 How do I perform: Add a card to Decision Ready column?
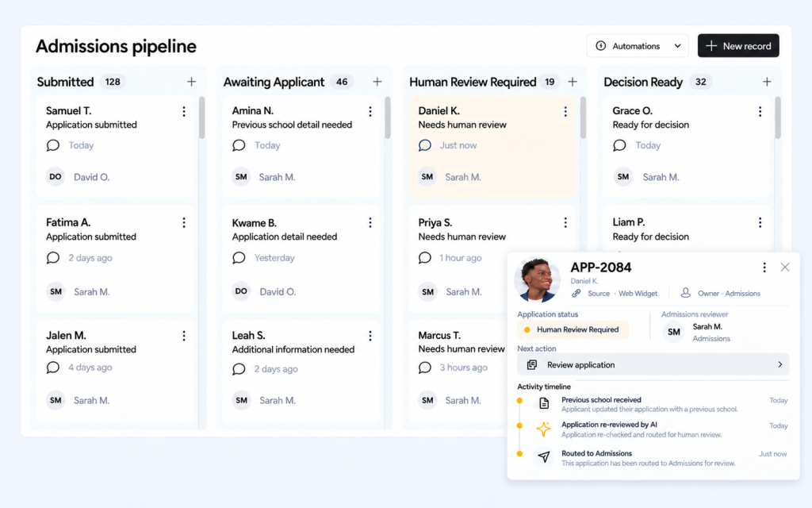pyautogui.click(x=767, y=82)
